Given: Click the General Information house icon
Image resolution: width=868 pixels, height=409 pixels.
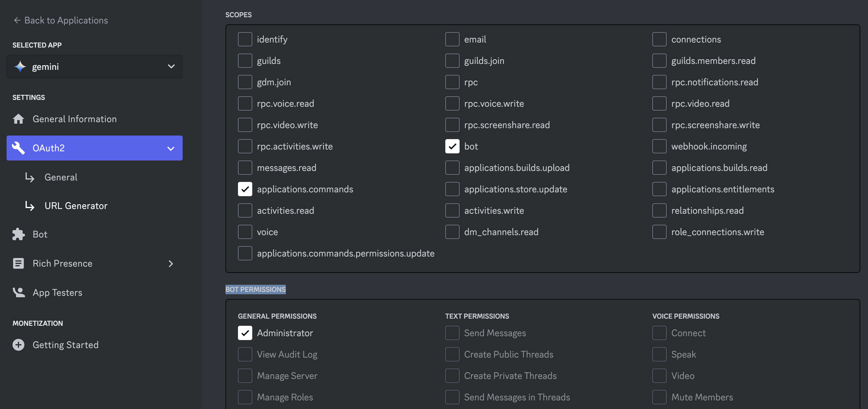Looking at the screenshot, I should click(x=18, y=119).
